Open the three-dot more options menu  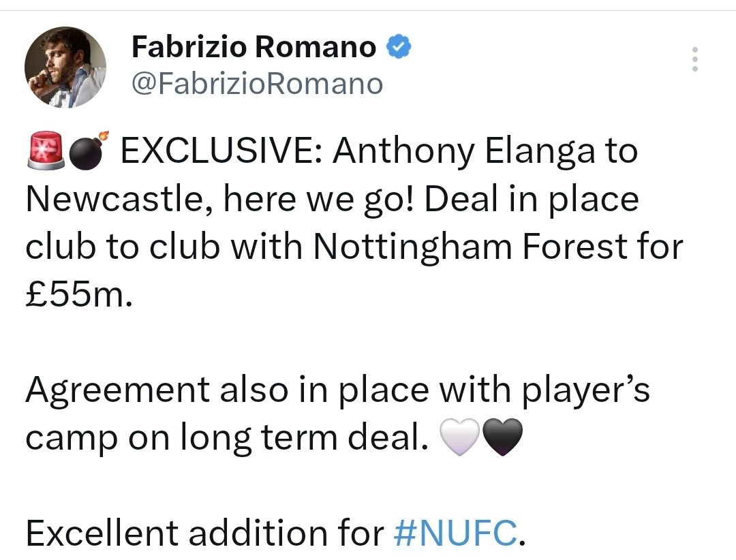pos(694,59)
